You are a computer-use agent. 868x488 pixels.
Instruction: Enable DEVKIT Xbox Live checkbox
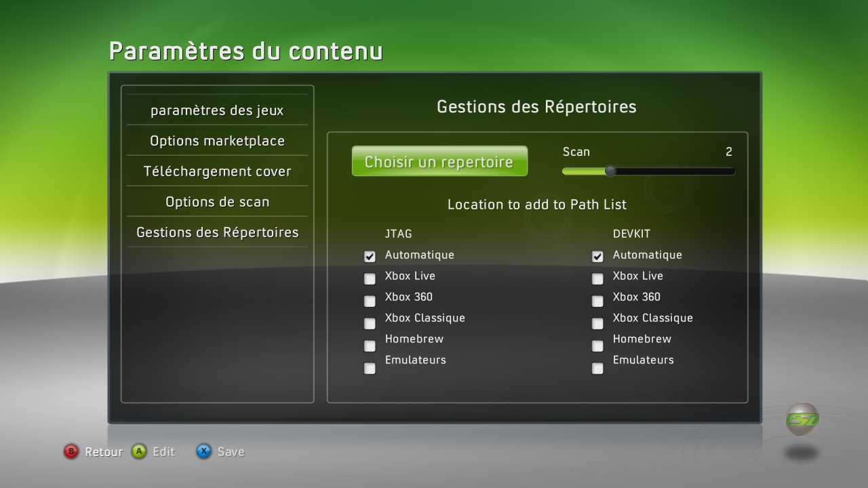(x=597, y=278)
